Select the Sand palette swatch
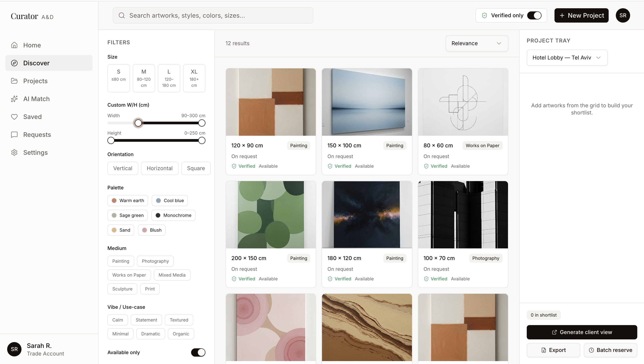 click(121, 230)
